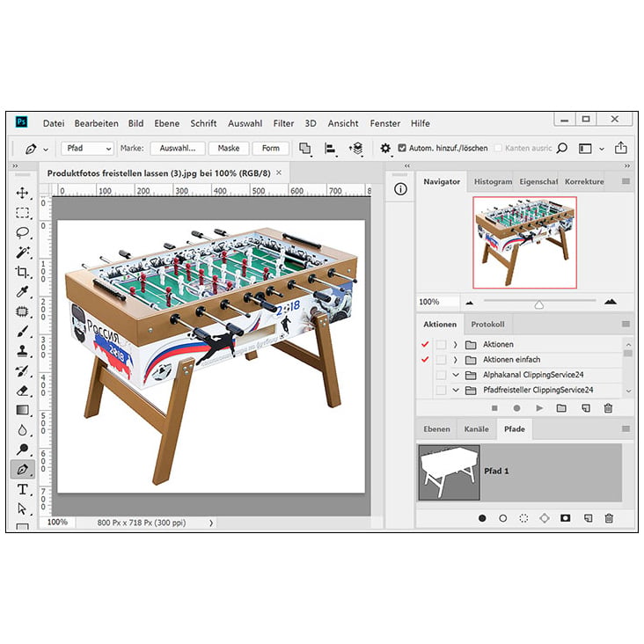Open the Ebene menu
The width and height of the screenshot is (644, 644).
click(x=167, y=124)
